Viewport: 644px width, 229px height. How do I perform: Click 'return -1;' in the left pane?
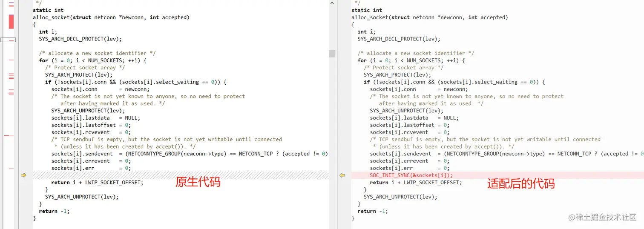coord(54,211)
